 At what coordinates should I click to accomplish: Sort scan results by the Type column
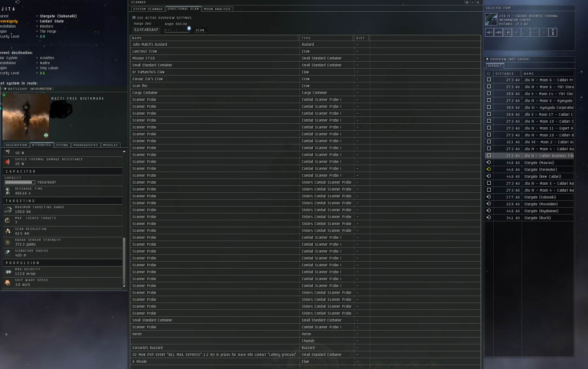326,38
